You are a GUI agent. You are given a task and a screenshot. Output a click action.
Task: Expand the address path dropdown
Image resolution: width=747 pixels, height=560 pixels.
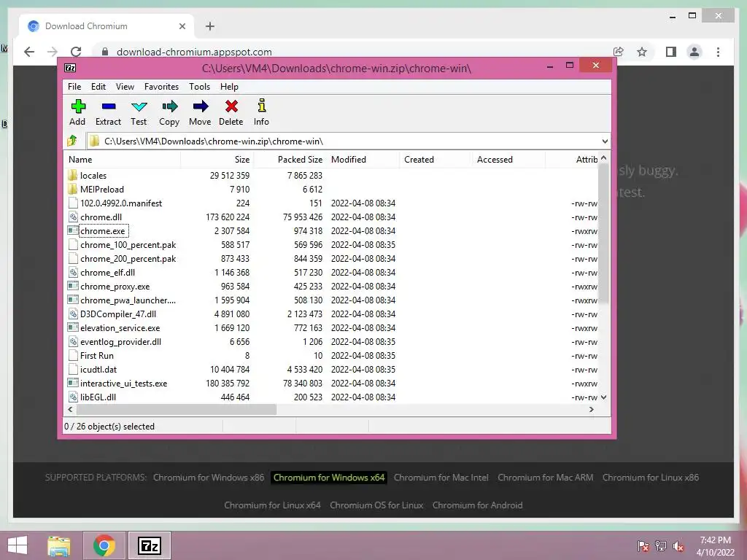pos(605,141)
